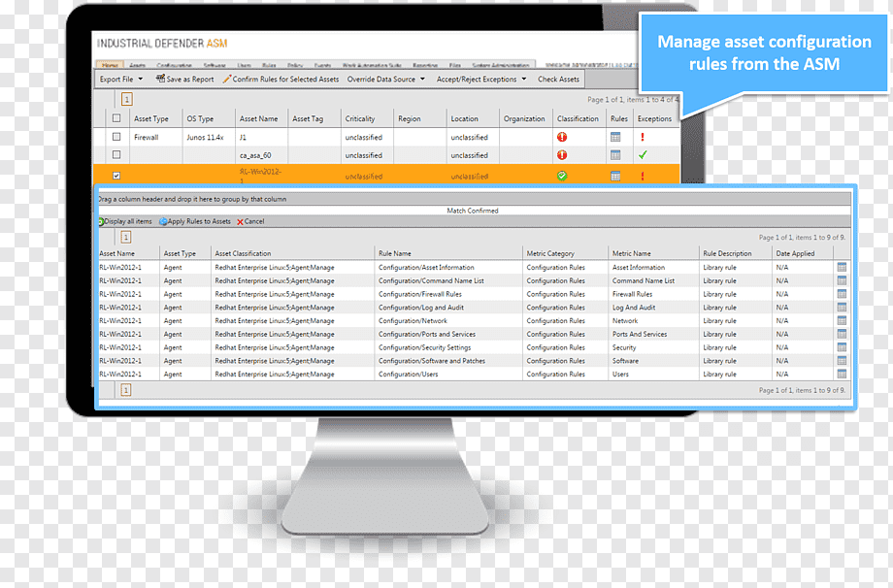893x588 pixels.
Task: Click the Check Assets button
Action: (x=558, y=80)
